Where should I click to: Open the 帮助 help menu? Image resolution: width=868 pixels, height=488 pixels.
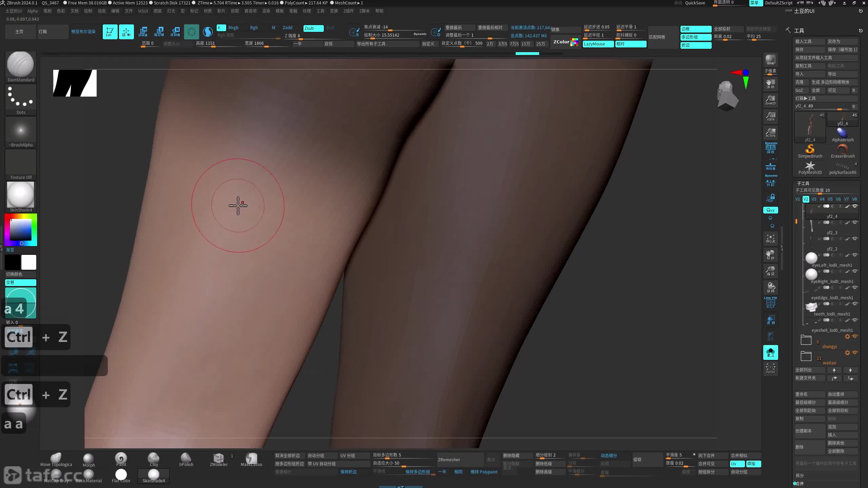click(379, 11)
